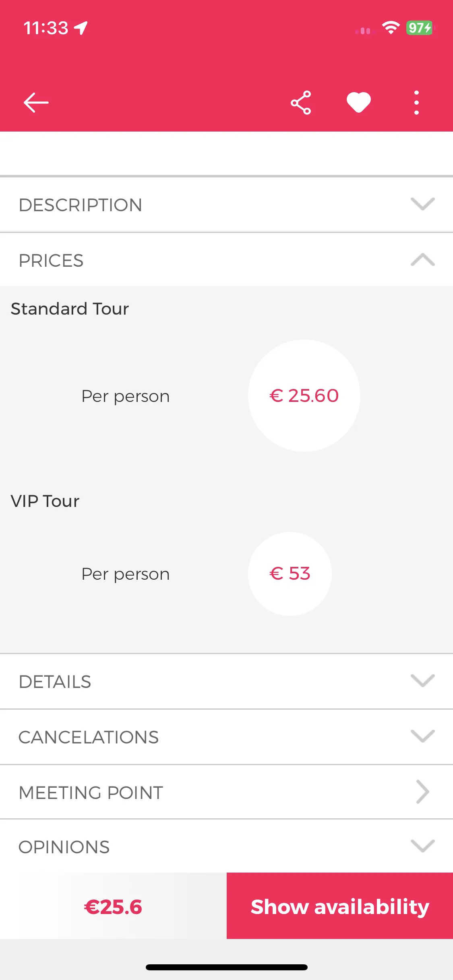Expand the CANCELATIONS chevron
Viewport: 453px width, 980px height.
click(x=422, y=736)
